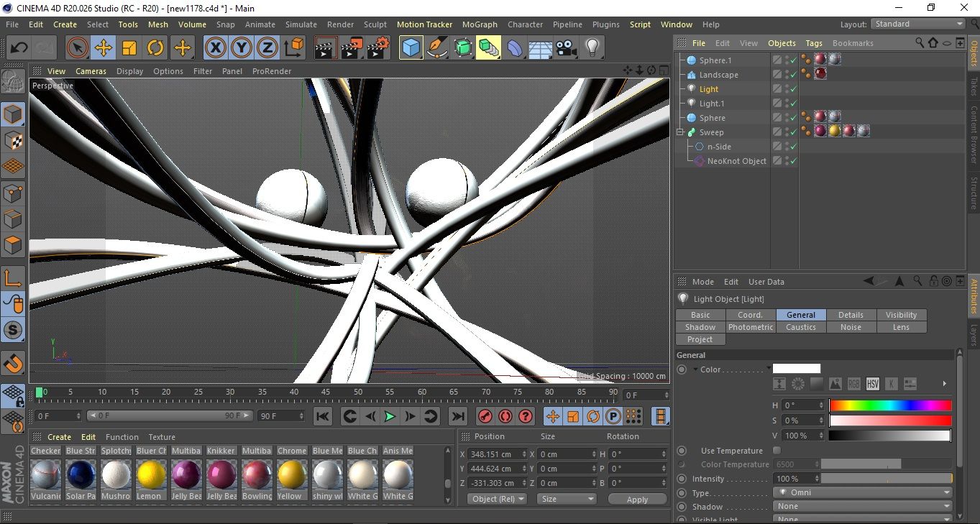Open material manager Create menu
This screenshot has width=980, height=524.
pos(59,437)
